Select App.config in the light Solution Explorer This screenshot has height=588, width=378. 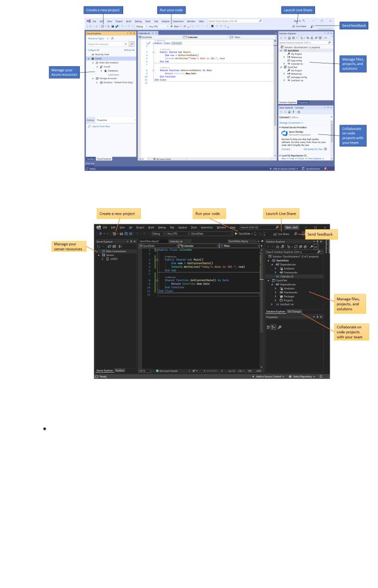click(297, 60)
